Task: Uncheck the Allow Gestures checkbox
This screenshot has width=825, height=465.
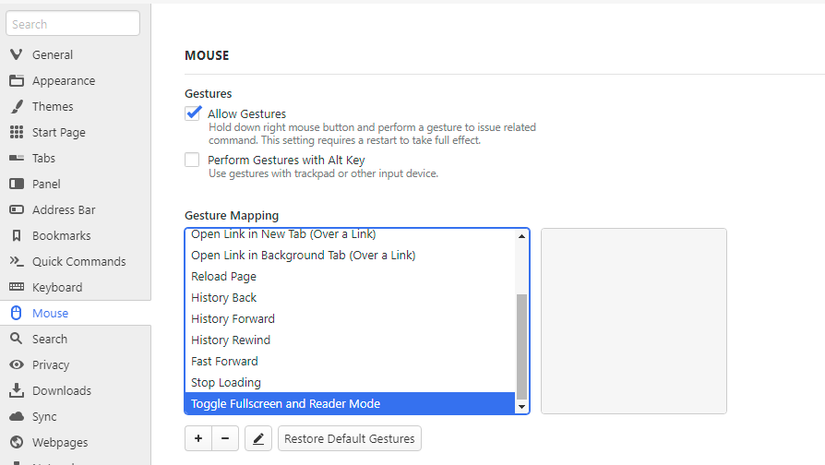Action: [193, 113]
